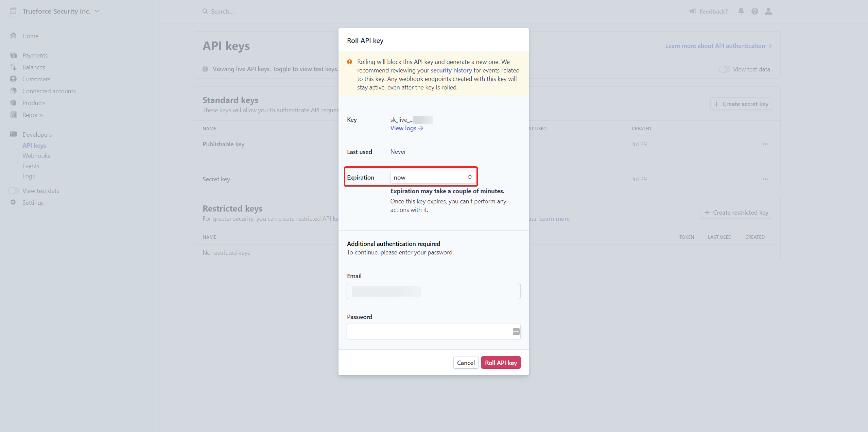Image resolution: width=868 pixels, height=432 pixels.
Task: Open the security history link
Action: pyautogui.click(x=451, y=70)
